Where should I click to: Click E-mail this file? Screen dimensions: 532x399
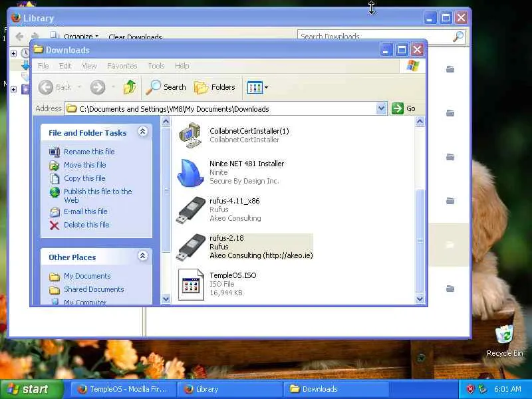(x=86, y=211)
